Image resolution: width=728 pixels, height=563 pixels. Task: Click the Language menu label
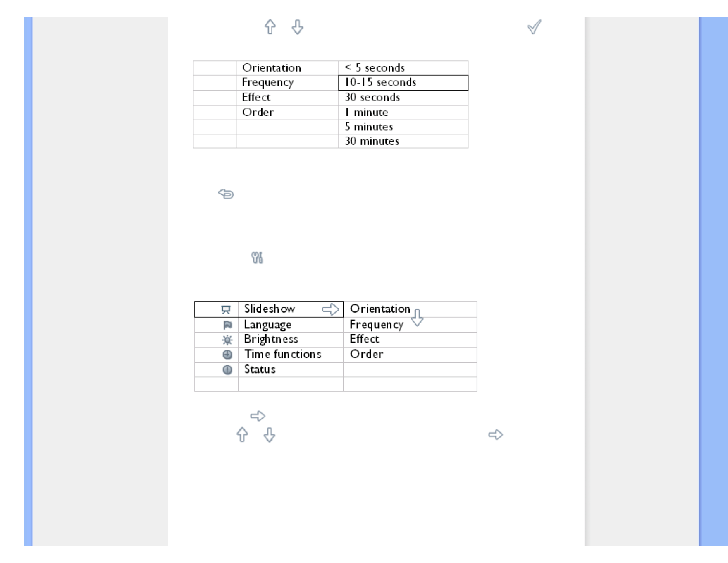267,325
